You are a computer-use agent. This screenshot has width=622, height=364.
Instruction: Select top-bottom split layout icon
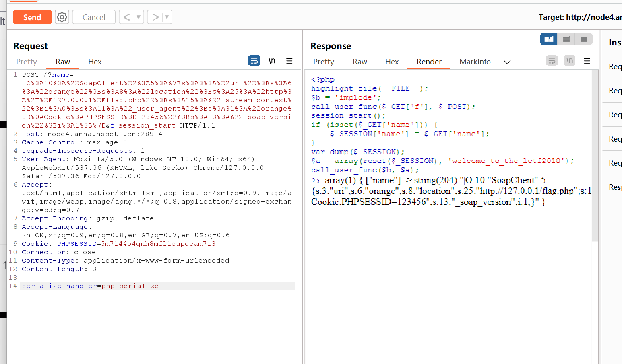[x=566, y=39]
